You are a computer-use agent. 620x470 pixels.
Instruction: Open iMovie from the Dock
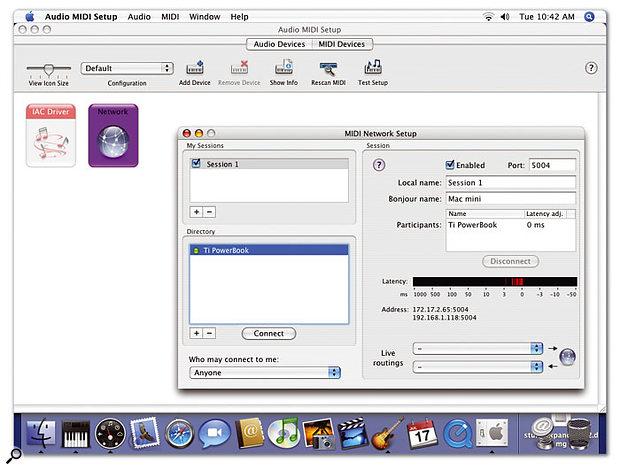tap(353, 434)
